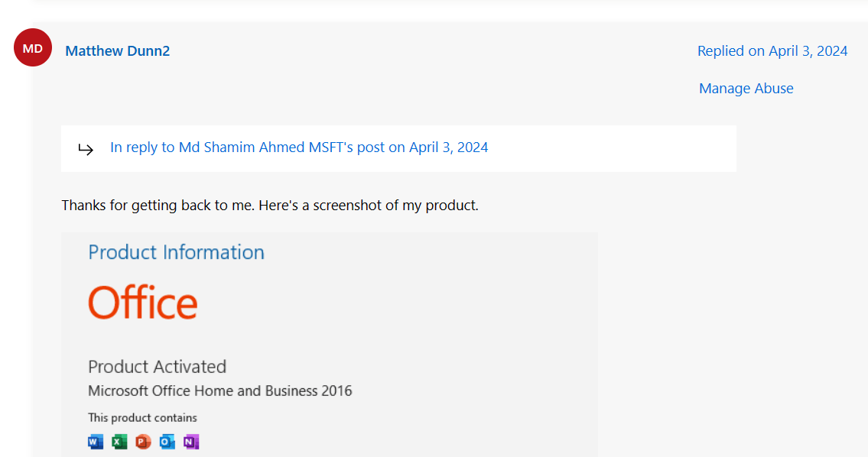Image resolution: width=868 pixels, height=457 pixels.
Task: Click the PowerPoint app icon
Action: (x=143, y=442)
